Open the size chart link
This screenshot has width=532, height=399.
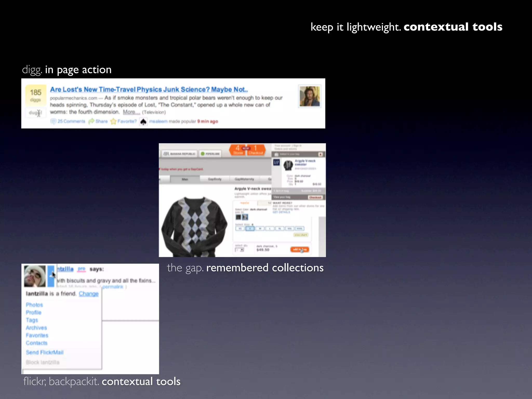(x=301, y=235)
